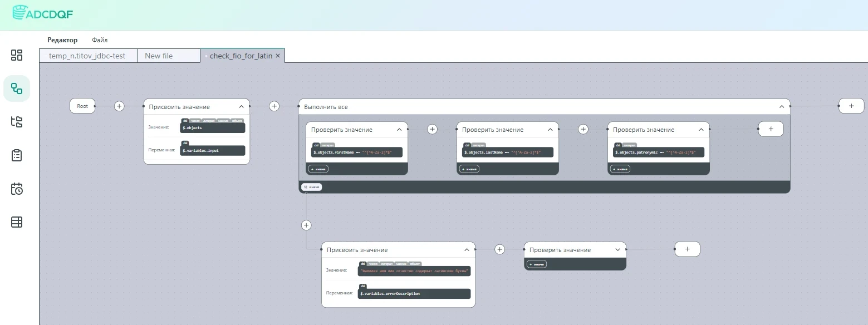Edit the $.objects.firstName regex expression
Screen dimensions: 868x325
click(x=357, y=152)
